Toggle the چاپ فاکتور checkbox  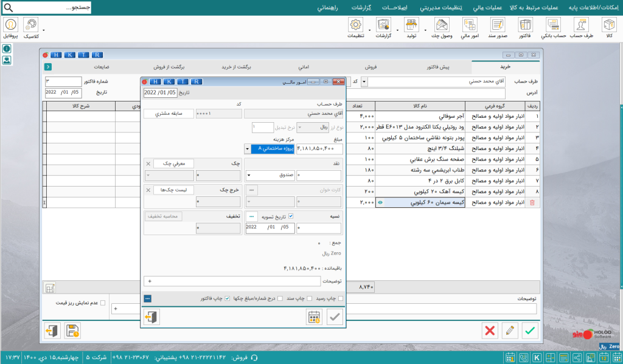(x=228, y=298)
